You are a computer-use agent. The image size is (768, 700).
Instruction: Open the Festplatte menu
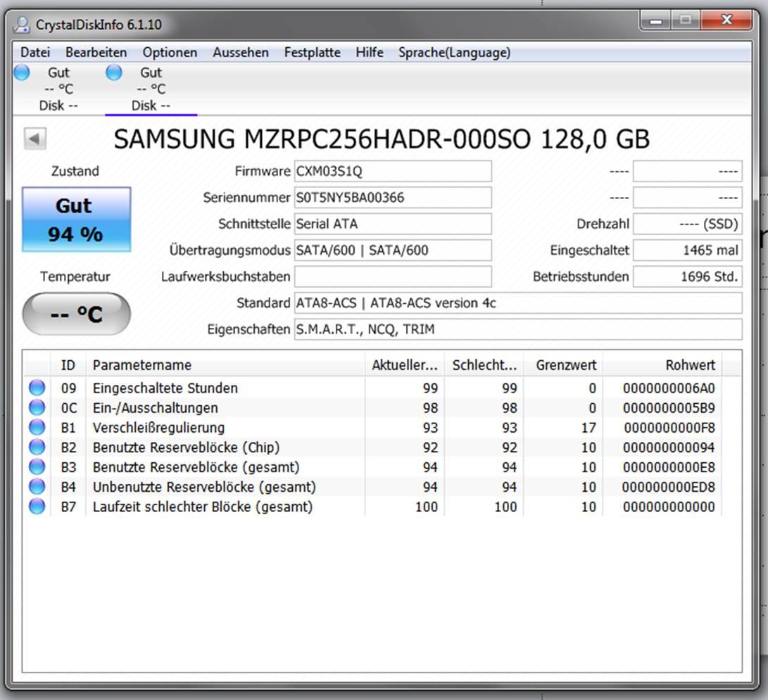tap(312, 52)
